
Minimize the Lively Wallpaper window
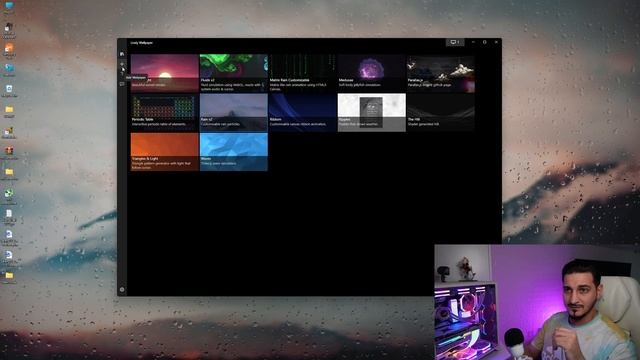pos(473,42)
